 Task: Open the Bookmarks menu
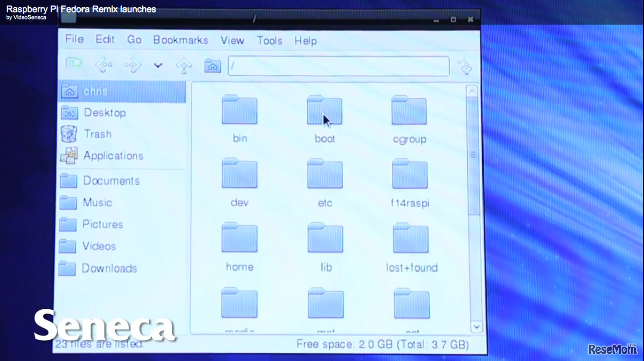tap(181, 40)
